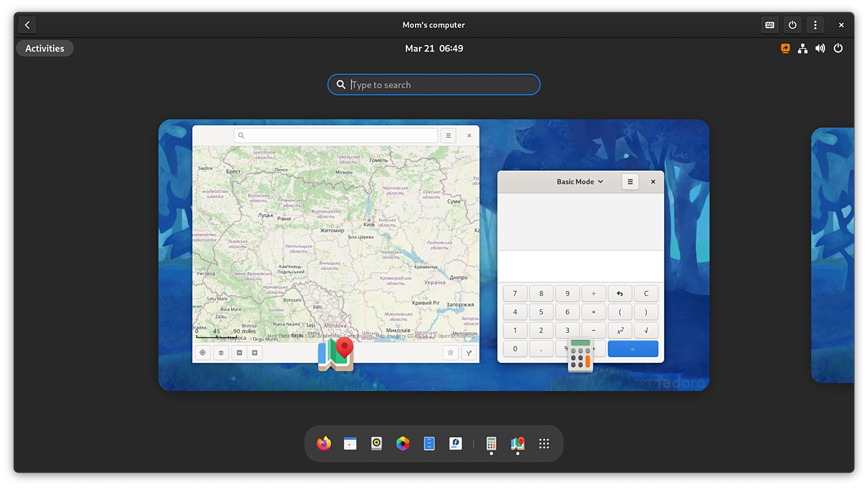The width and height of the screenshot is (868, 488).
Task: Click the volume speaker icon in panel
Action: [820, 48]
